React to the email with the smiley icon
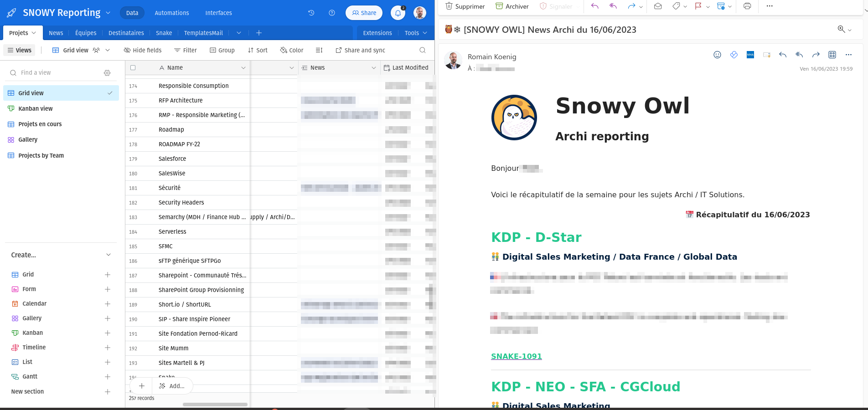The width and height of the screenshot is (868, 410). pos(717,55)
